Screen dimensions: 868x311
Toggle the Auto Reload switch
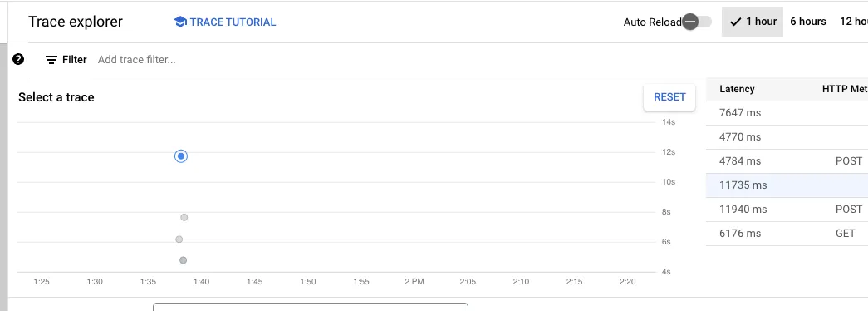coord(696,22)
